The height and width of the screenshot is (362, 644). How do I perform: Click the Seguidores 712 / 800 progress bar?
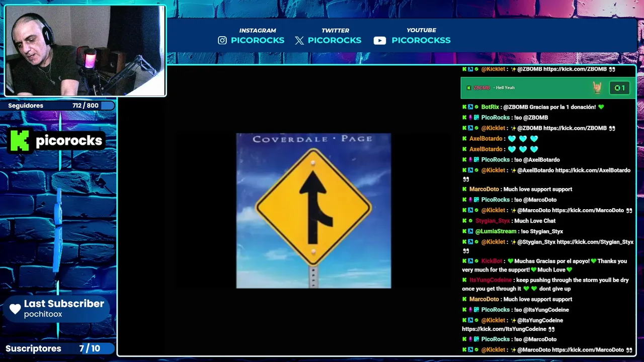click(x=58, y=106)
